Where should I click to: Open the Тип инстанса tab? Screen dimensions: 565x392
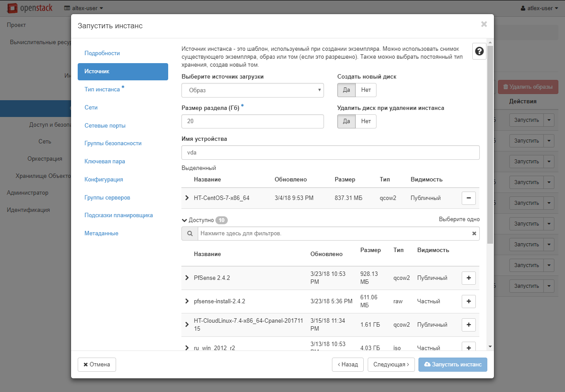pos(102,90)
